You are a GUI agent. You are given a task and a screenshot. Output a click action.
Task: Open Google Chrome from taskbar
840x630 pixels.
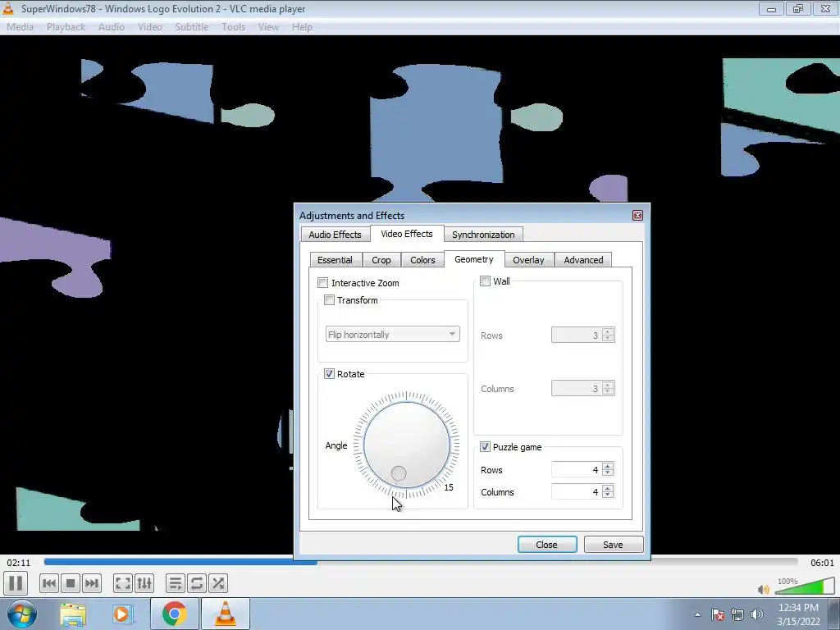[x=174, y=614]
